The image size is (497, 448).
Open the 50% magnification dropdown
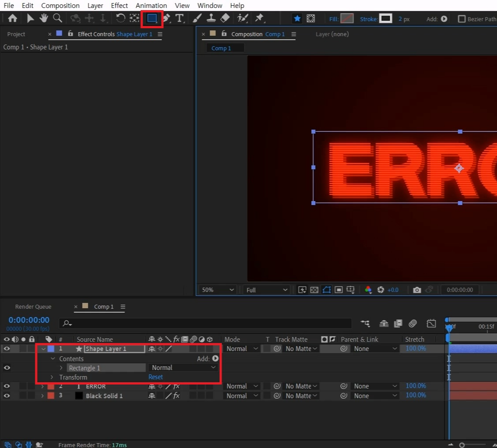pos(218,290)
